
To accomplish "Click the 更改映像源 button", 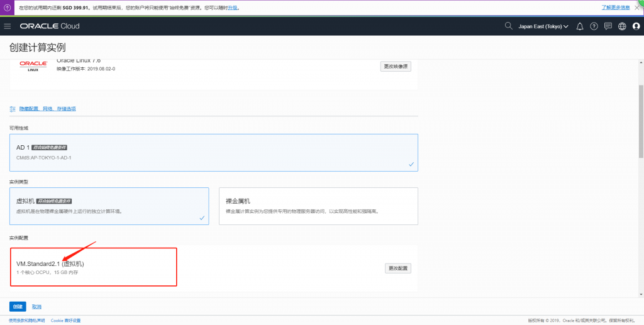I will click(x=396, y=67).
